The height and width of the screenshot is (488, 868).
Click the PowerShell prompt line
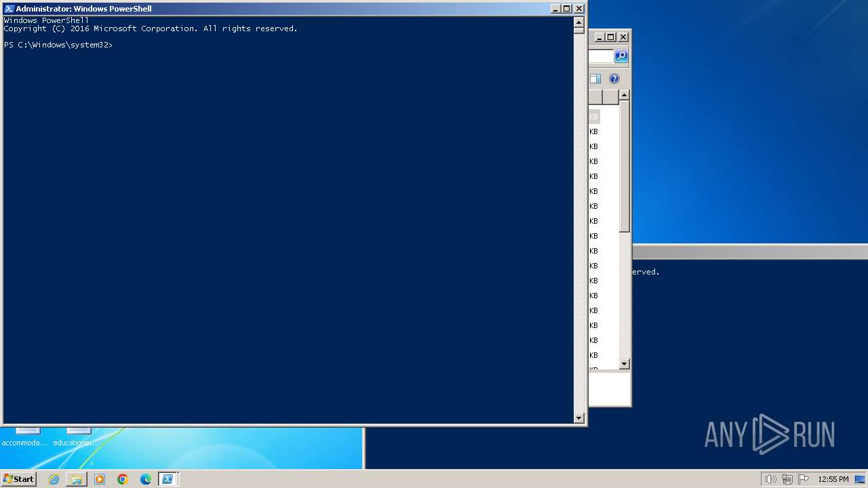click(x=58, y=45)
